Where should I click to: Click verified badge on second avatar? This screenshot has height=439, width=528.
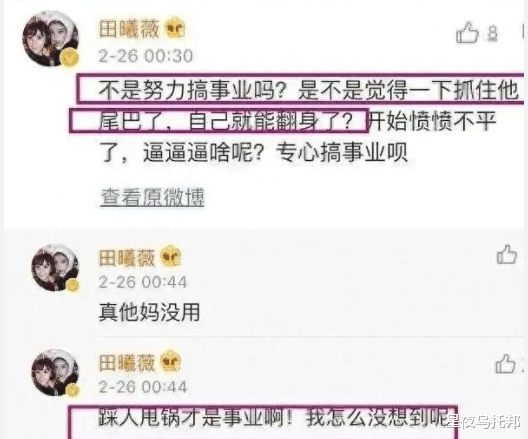point(72,285)
